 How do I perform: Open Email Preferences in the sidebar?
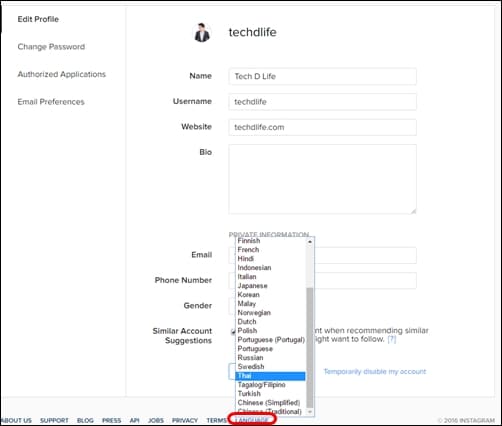[x=51, y=102]
